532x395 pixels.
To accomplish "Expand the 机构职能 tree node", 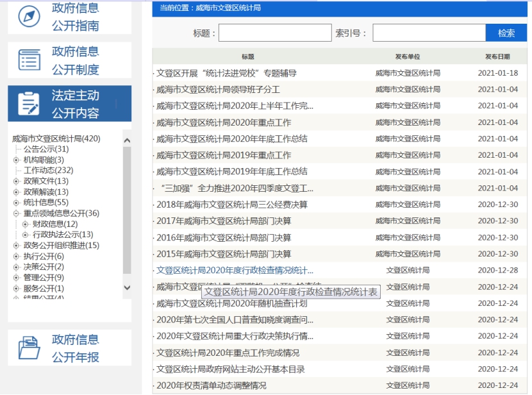I will (x=17, y=160).
